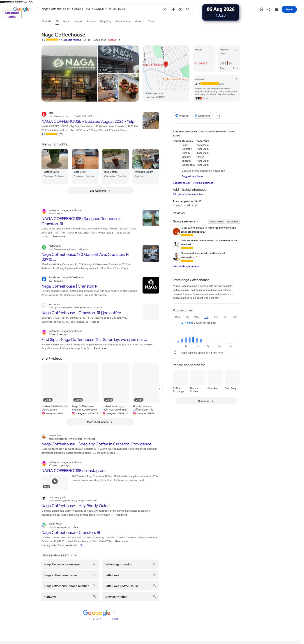Click Suggest new hours link
Screen dimensions: 304x644
192,177
